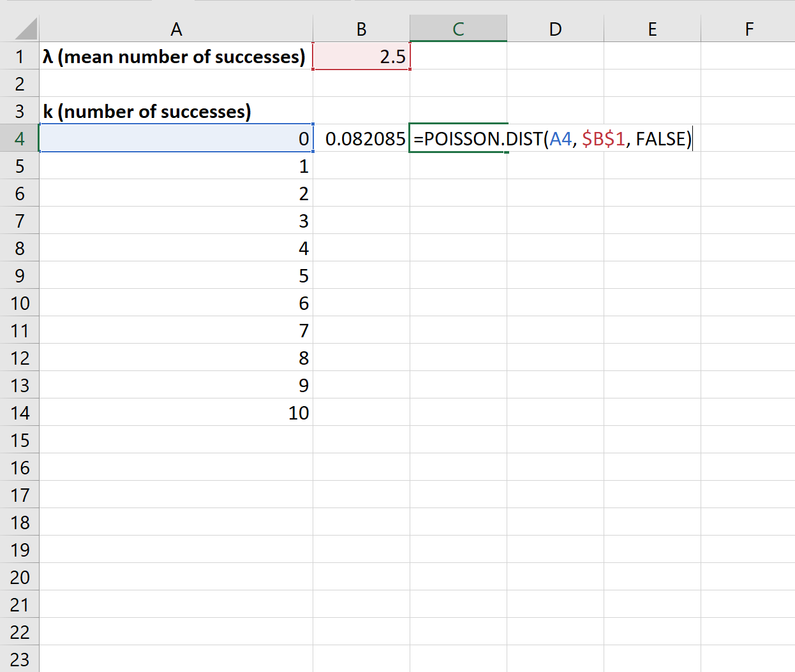Select cell A9 containing 5
The width and height of the screenshot is (795, 672).
[176, 275]
